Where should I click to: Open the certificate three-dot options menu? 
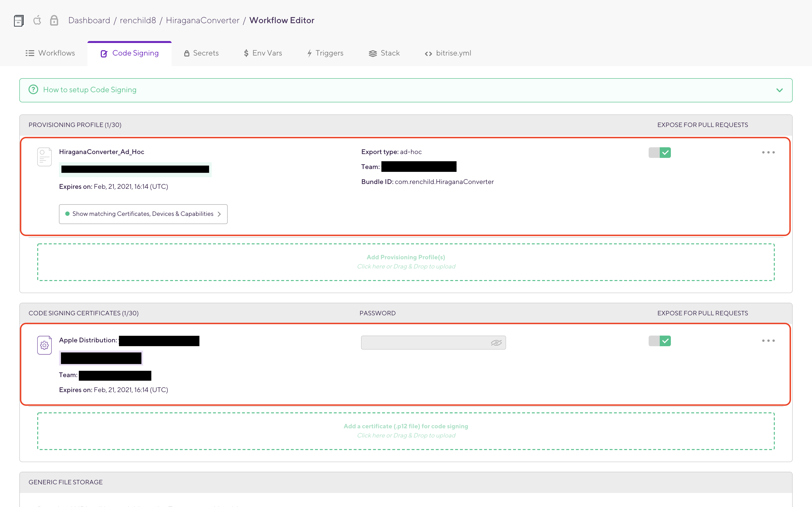(768, 341)
